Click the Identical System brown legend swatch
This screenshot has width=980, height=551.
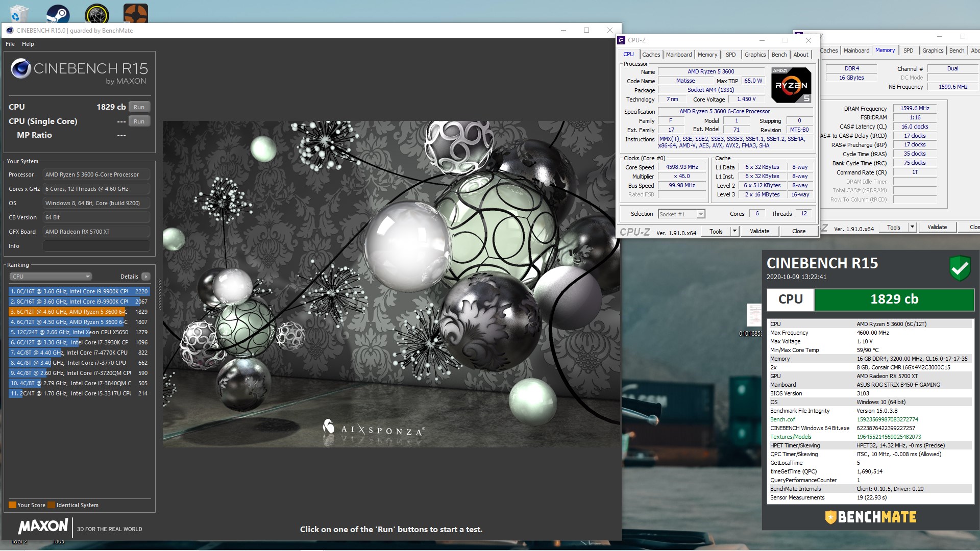pos(51,505)
